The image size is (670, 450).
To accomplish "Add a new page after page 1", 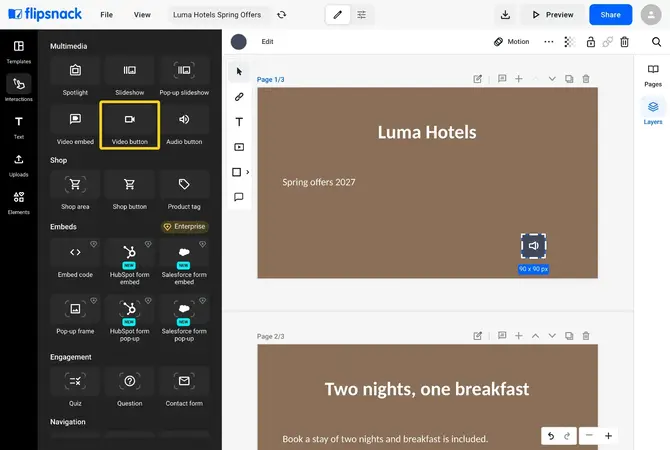I will (518, 79).
